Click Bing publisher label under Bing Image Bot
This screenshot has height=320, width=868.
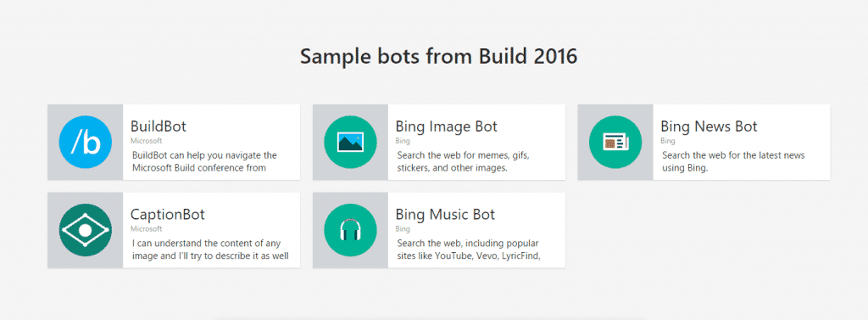click(403, 141)
